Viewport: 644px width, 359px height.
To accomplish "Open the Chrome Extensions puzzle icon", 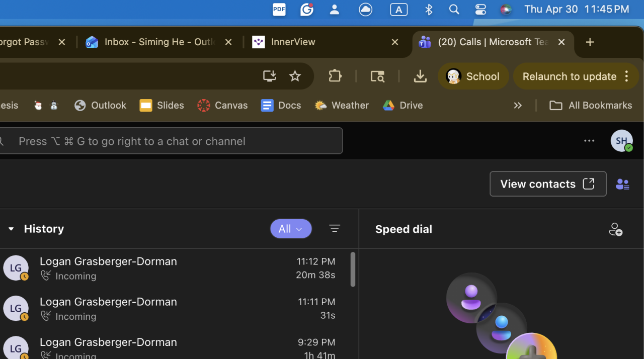I will tap(335, 76).
